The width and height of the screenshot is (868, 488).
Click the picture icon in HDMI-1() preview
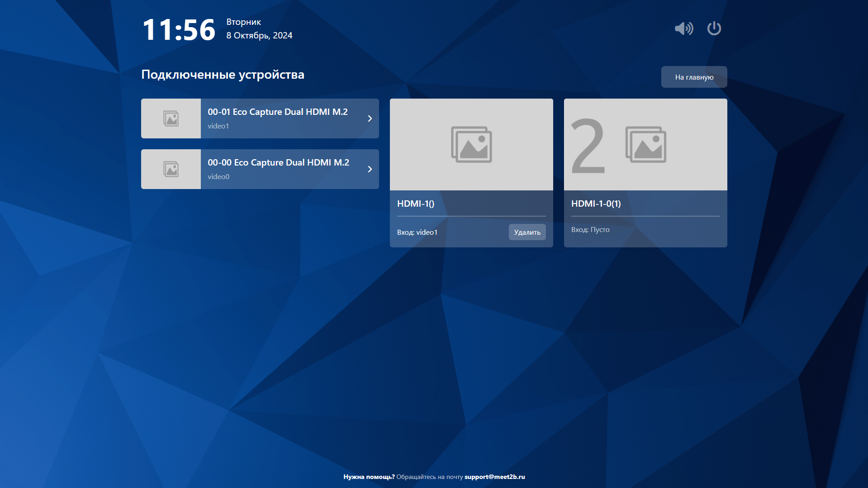[471, 144]
